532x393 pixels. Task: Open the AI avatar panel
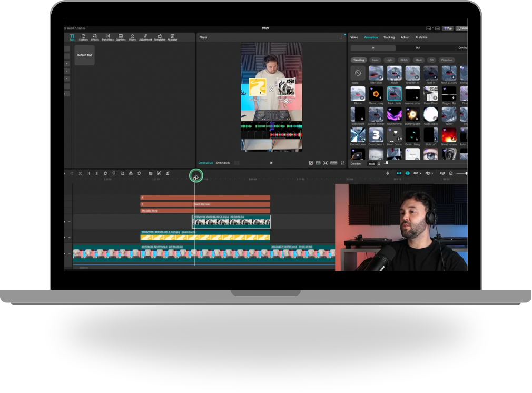click(x=172, y=37)
